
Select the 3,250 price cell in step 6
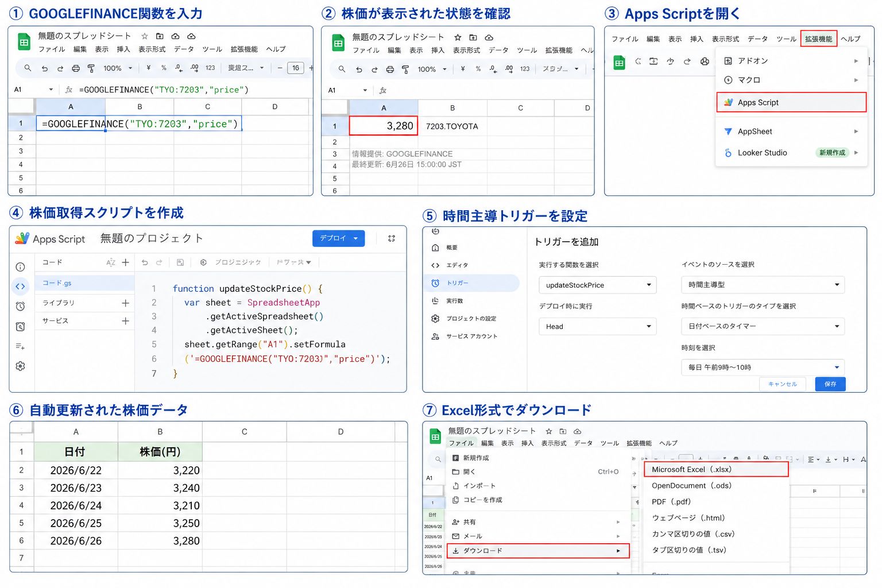point(160,524)
